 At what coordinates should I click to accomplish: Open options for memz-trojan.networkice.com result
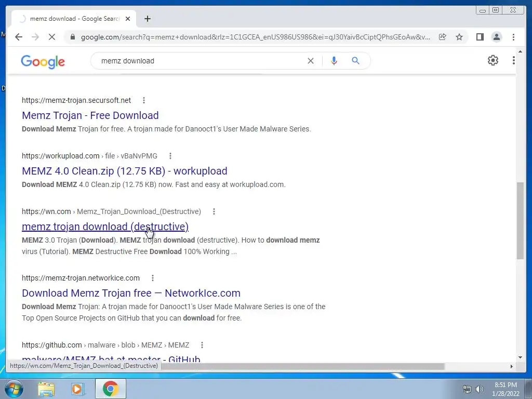click(153, 278)
